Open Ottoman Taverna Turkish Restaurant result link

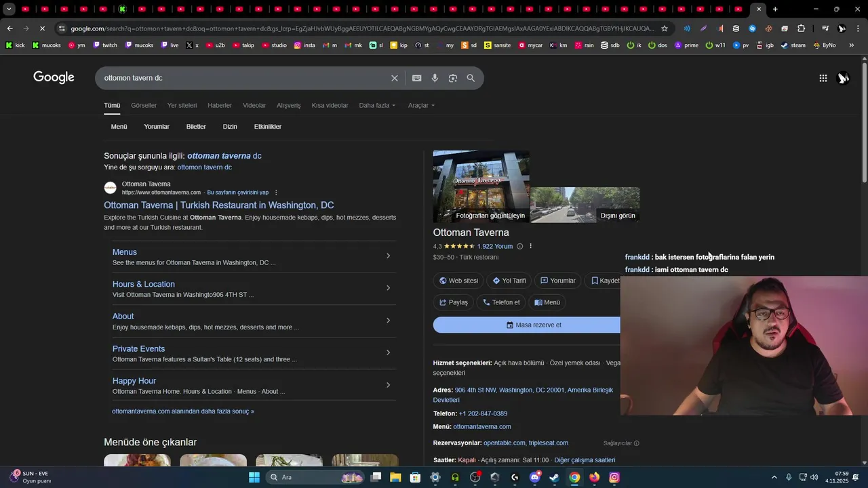tap(218, 205)
